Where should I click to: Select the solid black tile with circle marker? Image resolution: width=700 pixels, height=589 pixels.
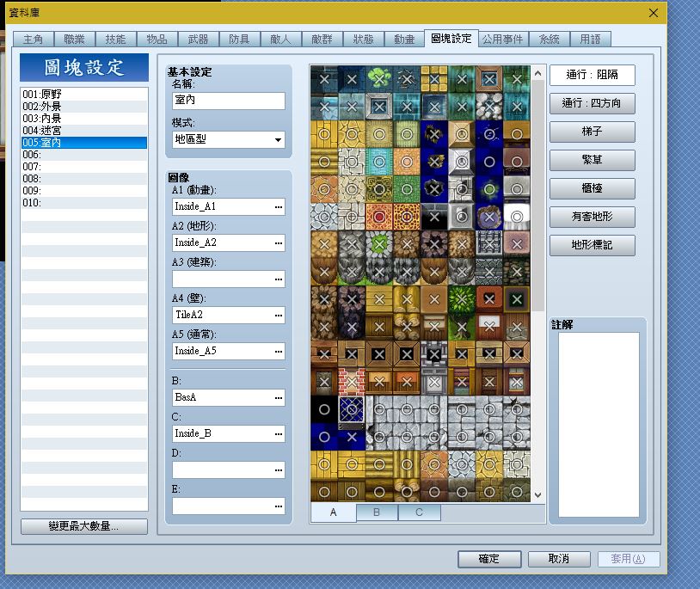pos(324,409)
